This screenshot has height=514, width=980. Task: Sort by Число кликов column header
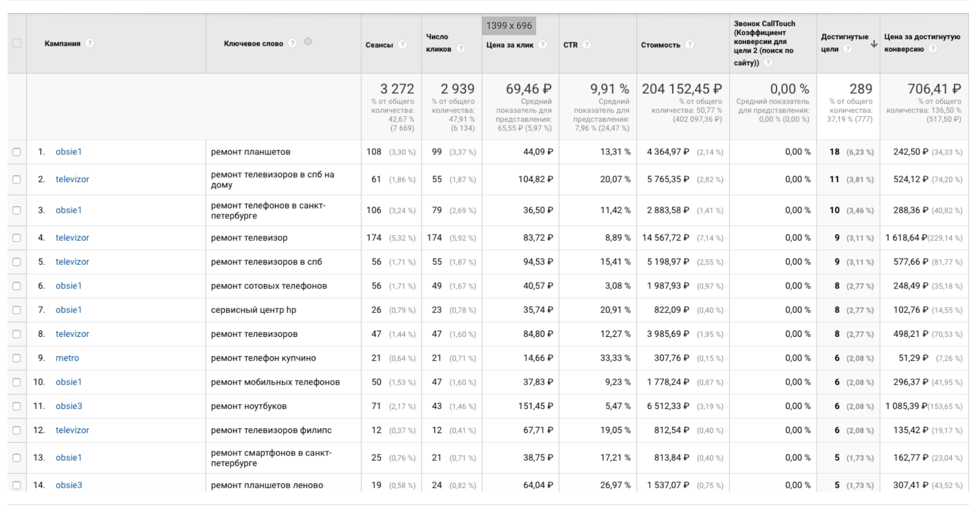tap(438, 43)
